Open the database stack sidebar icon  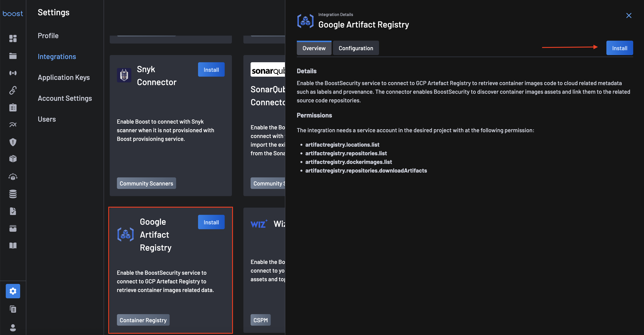[13, 194]
